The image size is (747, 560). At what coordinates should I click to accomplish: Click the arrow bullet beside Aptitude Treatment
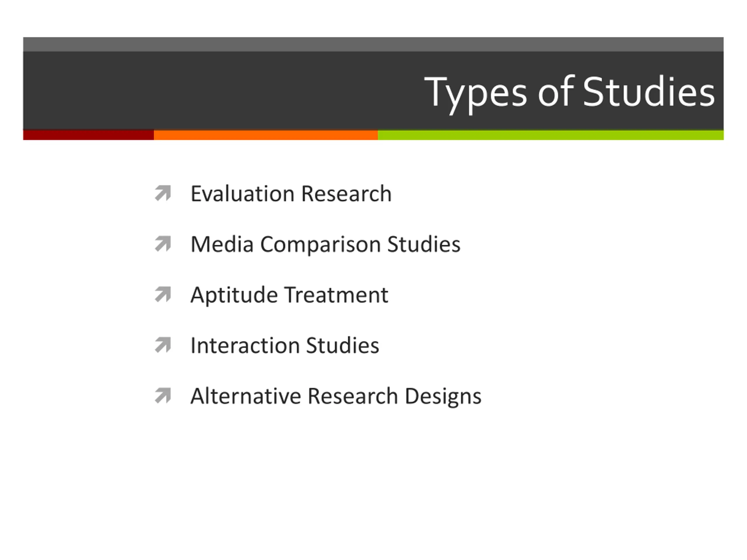tap(163, 294)
